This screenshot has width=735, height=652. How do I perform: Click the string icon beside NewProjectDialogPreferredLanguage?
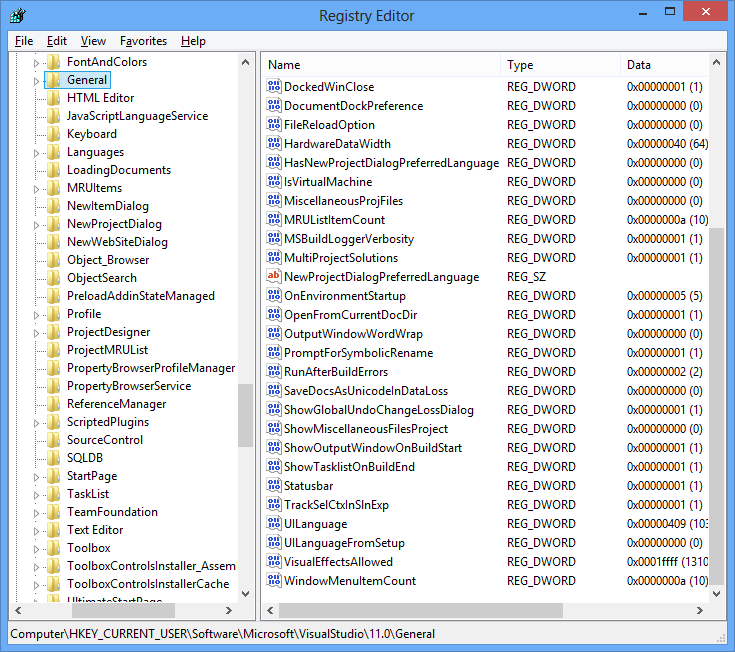coord(274,276)
